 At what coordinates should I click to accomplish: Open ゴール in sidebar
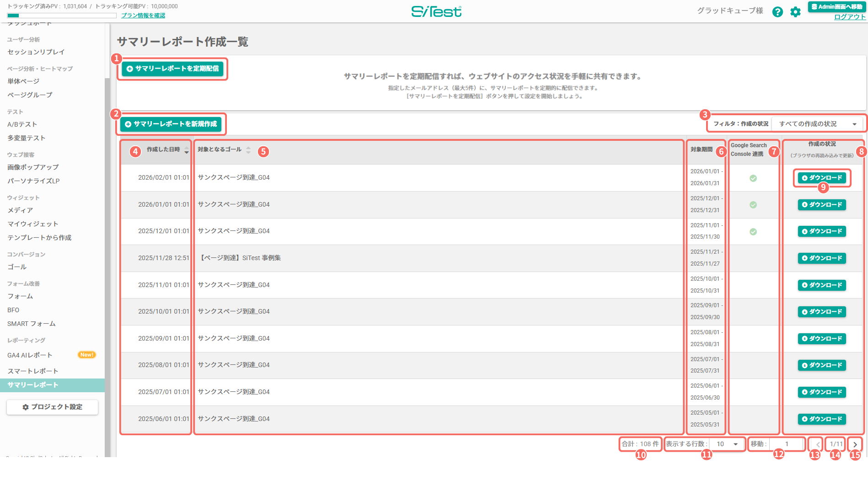(17, 267)
